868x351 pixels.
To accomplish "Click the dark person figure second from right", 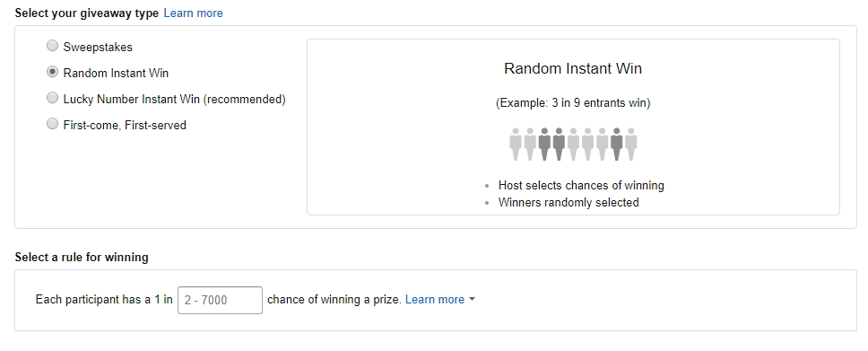I will pyautogui.click(x=616, y=145).
